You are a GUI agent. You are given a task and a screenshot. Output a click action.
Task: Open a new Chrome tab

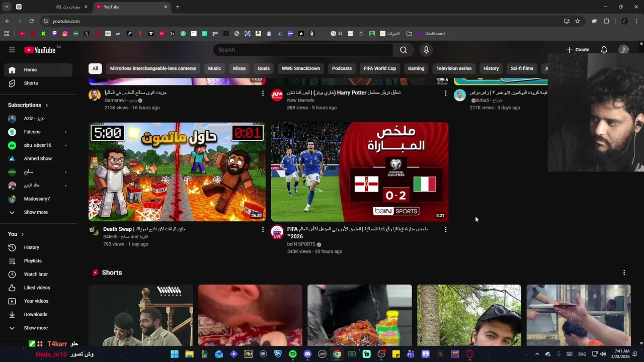[x=178, y=7]
